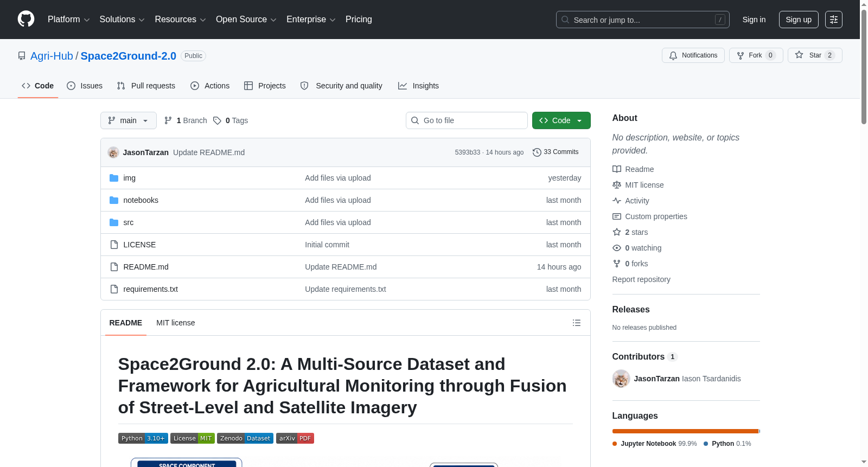This screenshot has width=868, height=467.
Task: Click the Zenodo Dataset badge
Action: point(245,438)
